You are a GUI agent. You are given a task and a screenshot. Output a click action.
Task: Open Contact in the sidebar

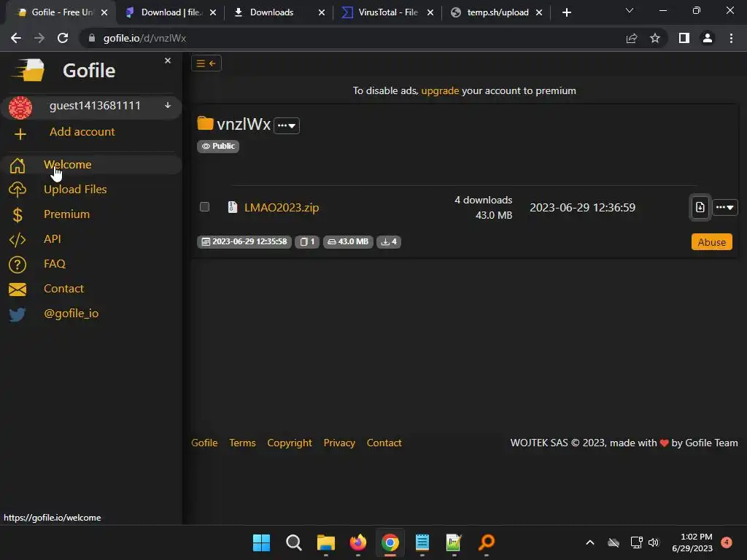click(64, 288)
